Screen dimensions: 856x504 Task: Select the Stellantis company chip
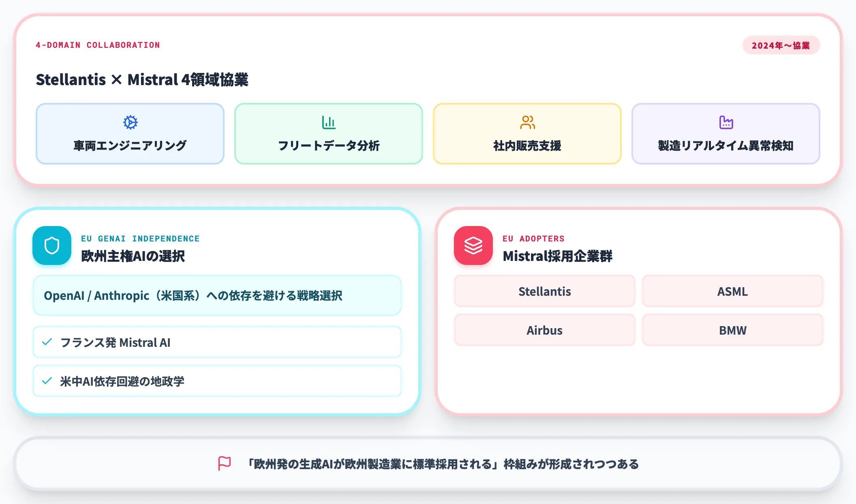544,291
